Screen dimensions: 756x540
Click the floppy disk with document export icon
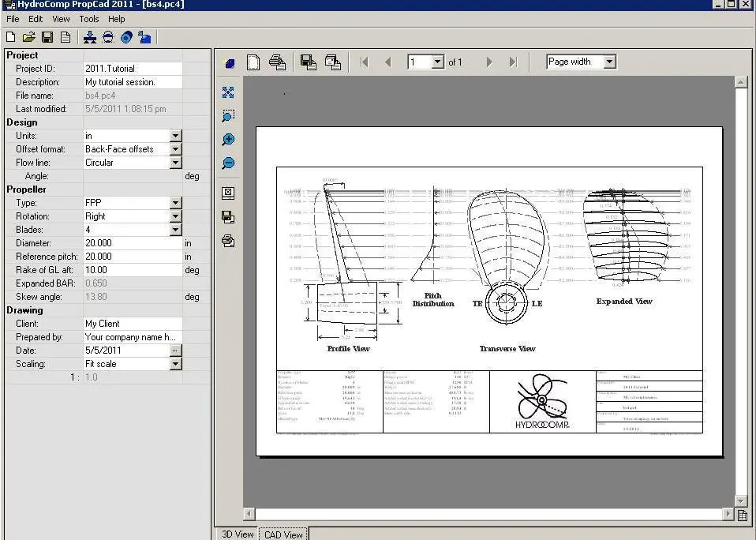click(308, 62)
